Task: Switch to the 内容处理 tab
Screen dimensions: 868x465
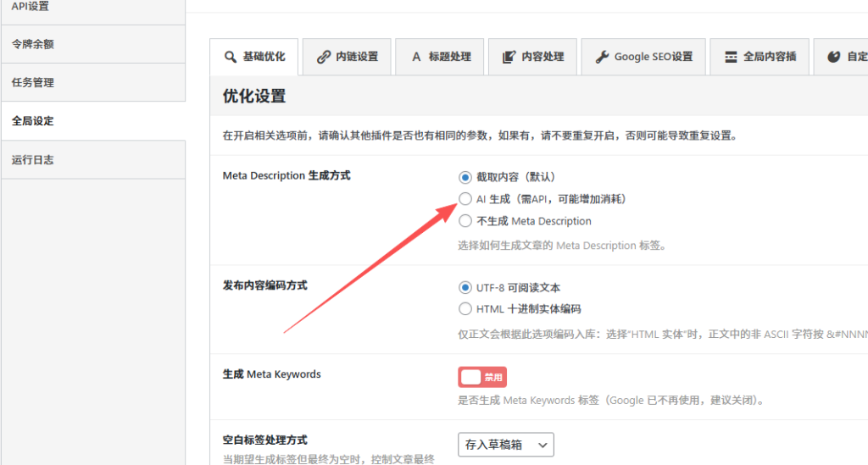Action: pyautogui.click(x=533, y=57)
